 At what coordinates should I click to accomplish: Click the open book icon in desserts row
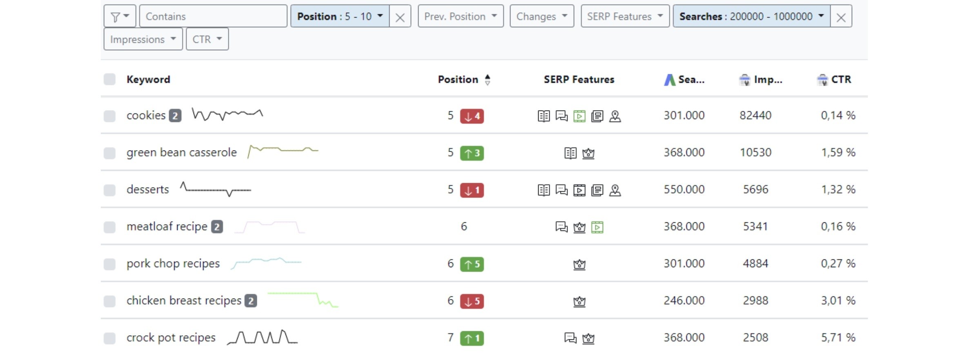click(x=543, y=190)
